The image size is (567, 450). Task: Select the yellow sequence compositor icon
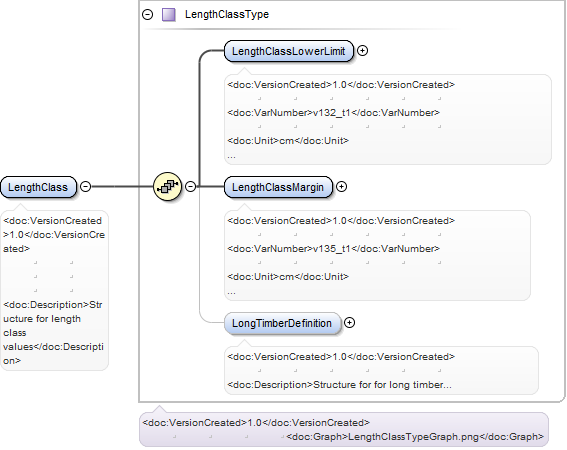pyautogui.click(x=167, y=187)
